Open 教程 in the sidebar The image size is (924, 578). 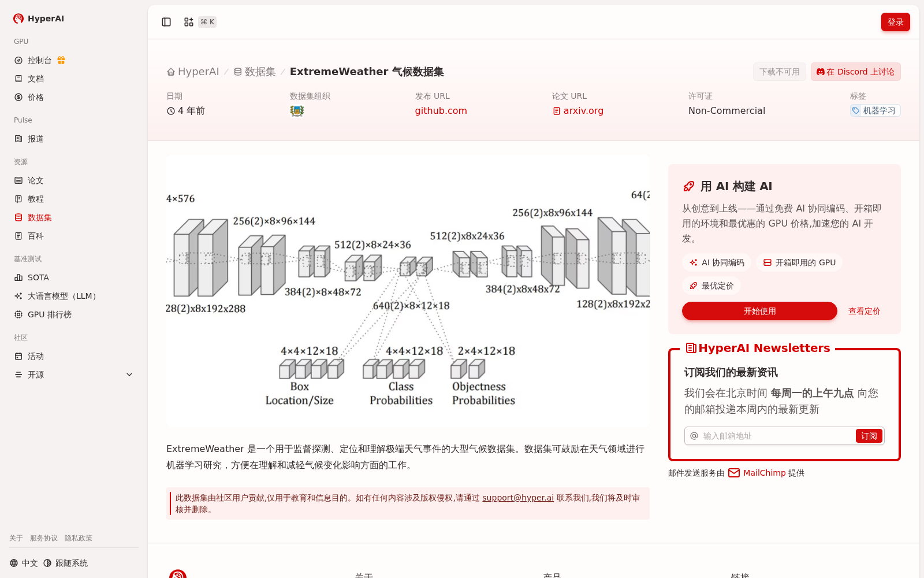[74, 199]
